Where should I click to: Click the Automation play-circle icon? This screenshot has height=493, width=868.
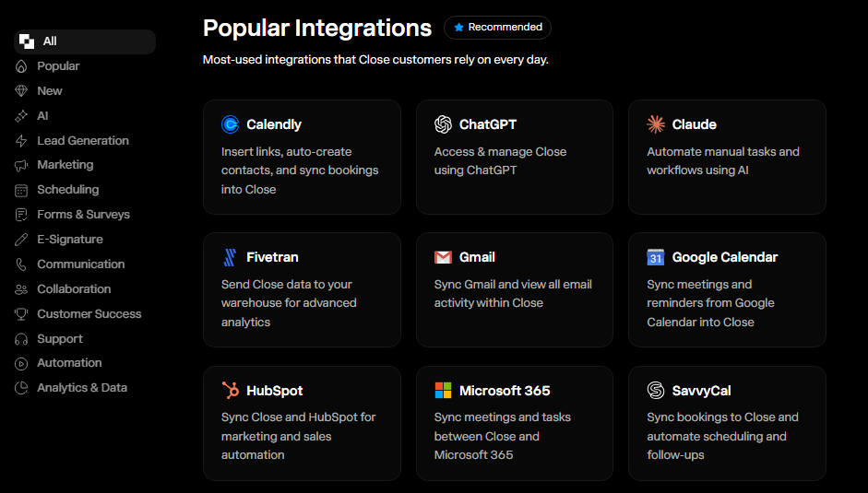[x=21, y=363]
